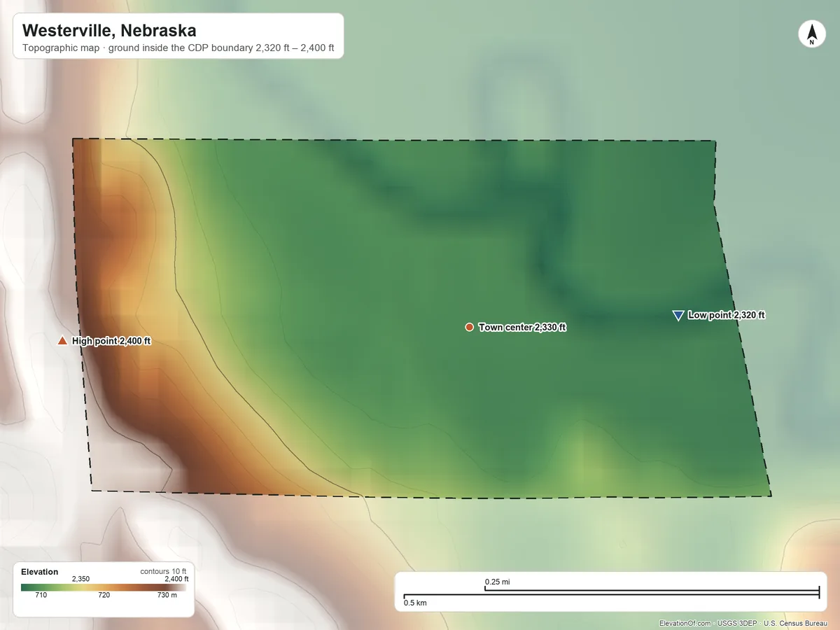Click the 2,400 ft legend tick value
840x630 pixels.
[x=176, y=579]
